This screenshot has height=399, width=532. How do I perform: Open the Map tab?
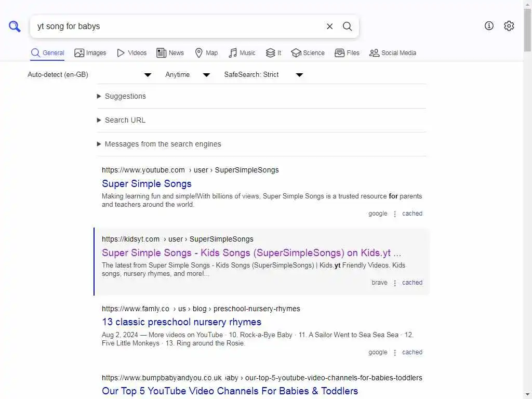(x=206, y=53)
